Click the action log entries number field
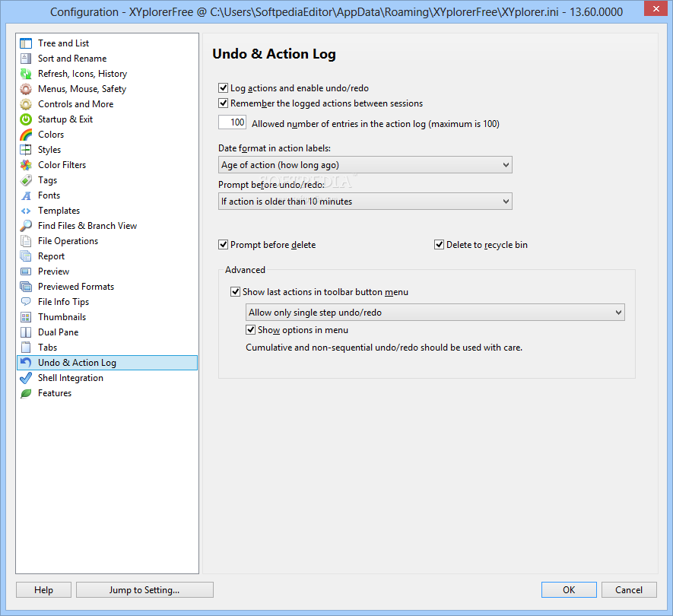673x616 pixels. click(232, 122)
